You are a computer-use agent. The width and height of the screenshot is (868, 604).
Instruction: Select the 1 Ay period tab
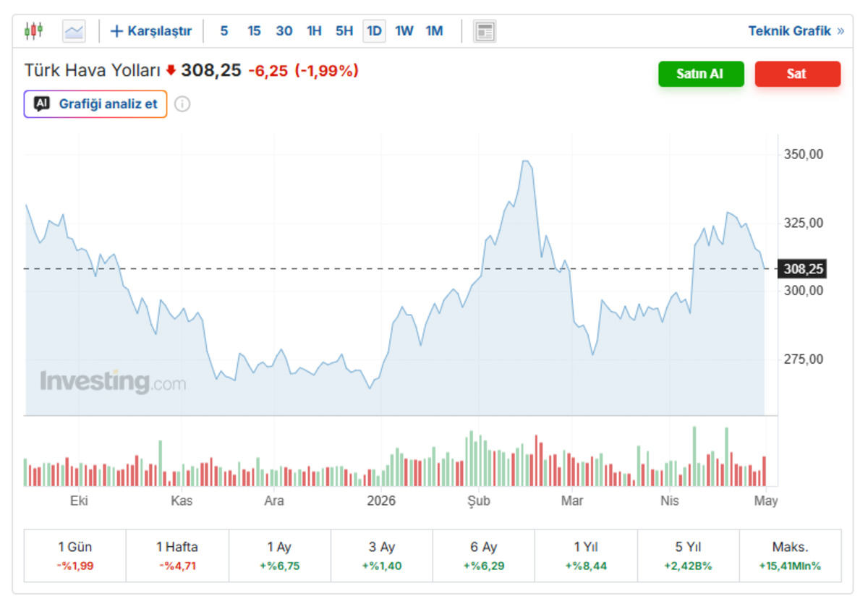point(279,555)
